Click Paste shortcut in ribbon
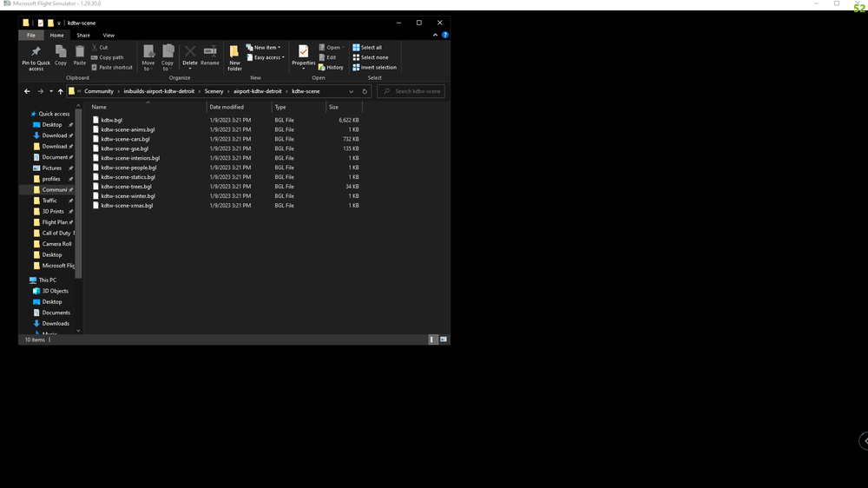This screenshot has width=868, height=488. coord(112,68)
